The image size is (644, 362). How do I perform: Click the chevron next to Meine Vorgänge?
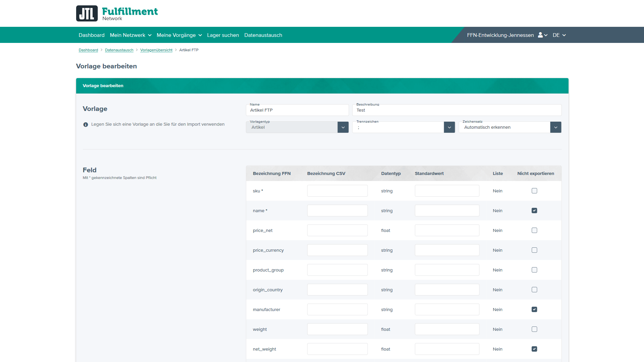point(200,35)
